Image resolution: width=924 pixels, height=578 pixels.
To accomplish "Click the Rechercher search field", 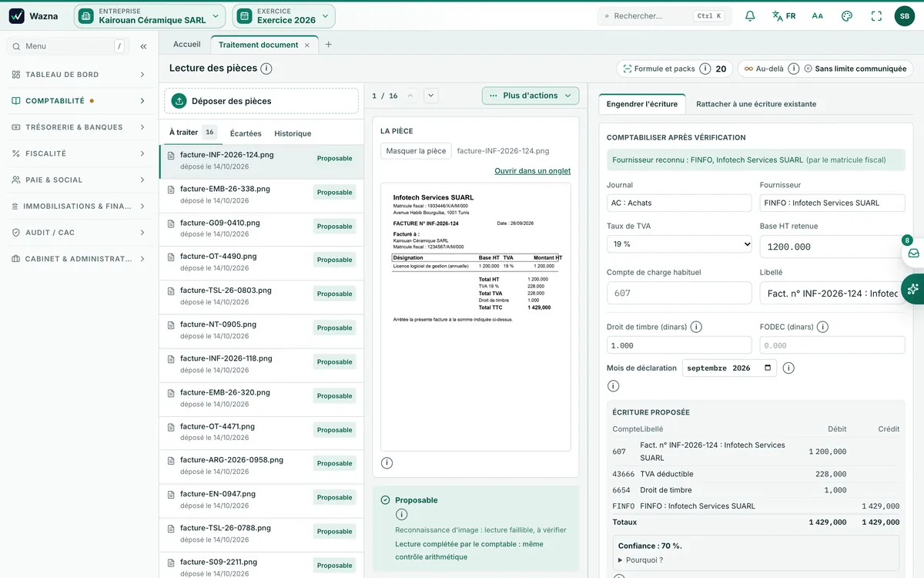I will [x=665, y=15].
